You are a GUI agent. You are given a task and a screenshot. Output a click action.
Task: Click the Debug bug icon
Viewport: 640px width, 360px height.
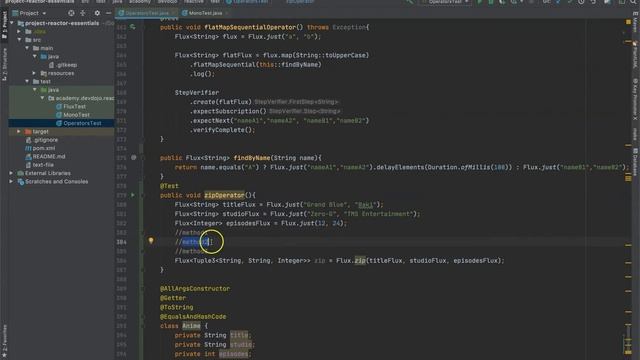pos(491,2)
